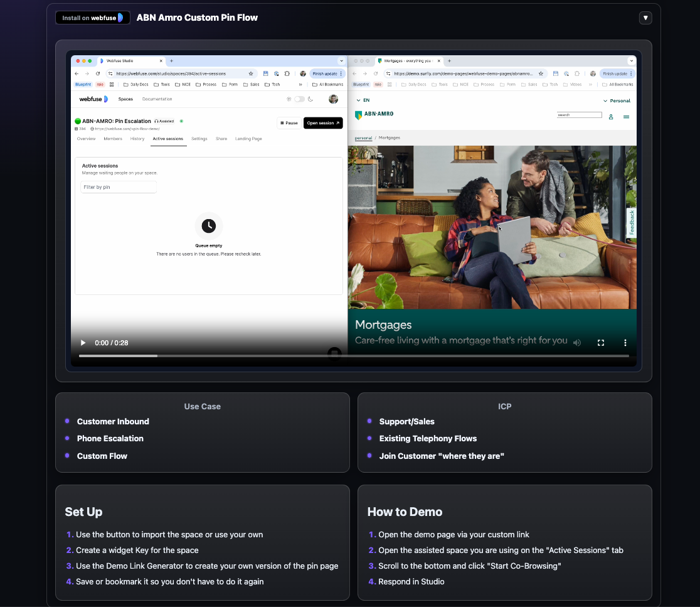Expand the EN language dropdown on ABN AMRO page

point(363,100)
